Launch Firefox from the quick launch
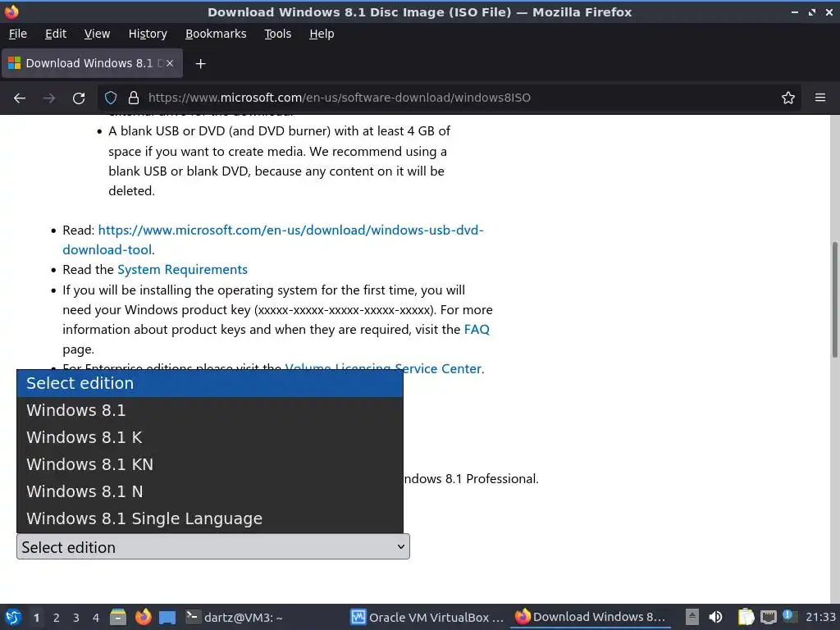This screenshot has width=840, height=630. pyautogui.click(x=143, y=617)
